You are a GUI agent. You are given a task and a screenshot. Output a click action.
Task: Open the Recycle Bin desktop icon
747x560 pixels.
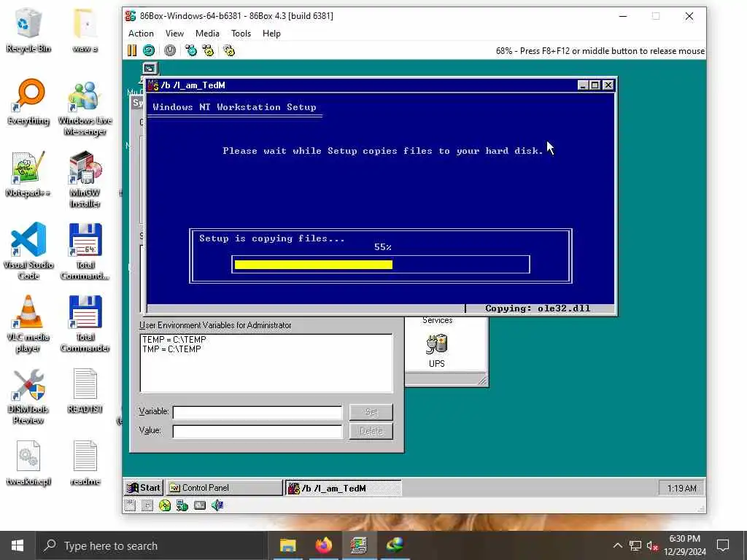[28, 31]
